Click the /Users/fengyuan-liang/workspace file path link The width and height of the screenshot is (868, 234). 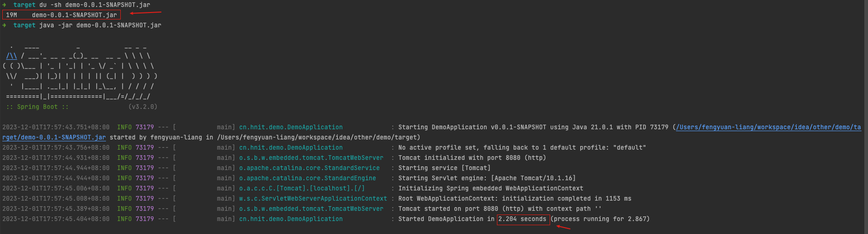[768, 127]
